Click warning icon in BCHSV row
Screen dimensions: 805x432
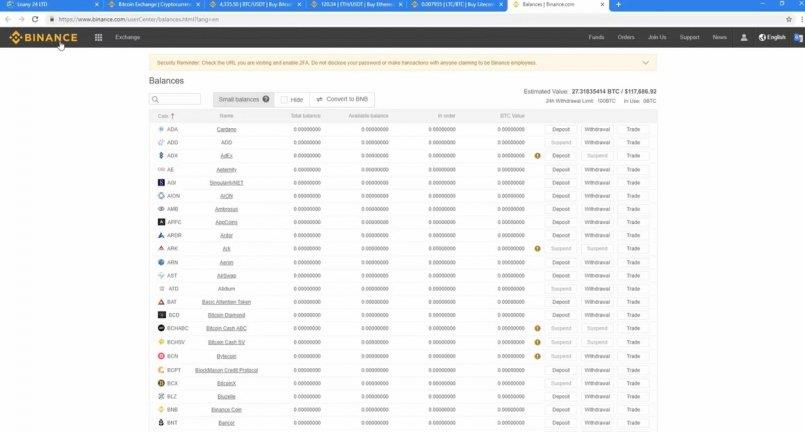pos(538,342)
